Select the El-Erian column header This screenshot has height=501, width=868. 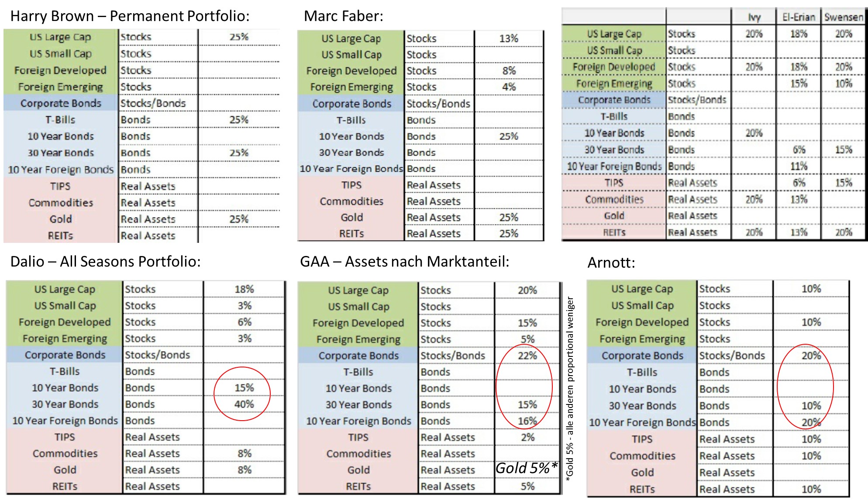tap(799, 17)
